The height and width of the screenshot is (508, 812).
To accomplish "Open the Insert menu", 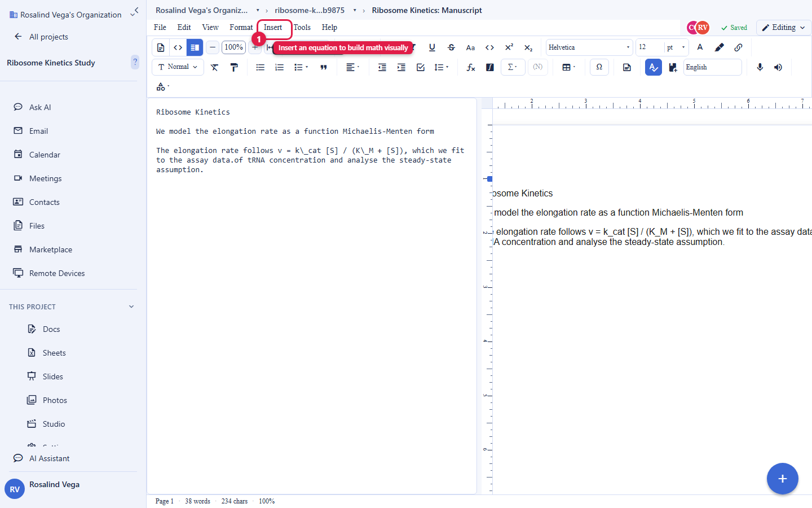I will tap(273, 27).
